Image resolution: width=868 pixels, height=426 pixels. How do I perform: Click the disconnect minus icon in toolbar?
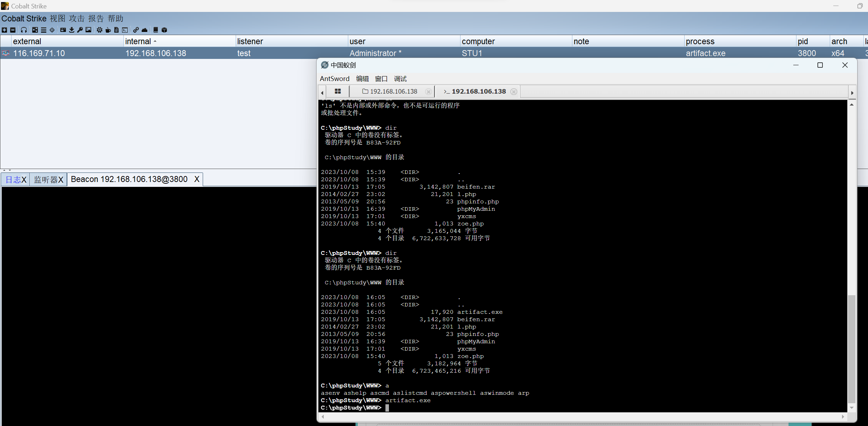pos(13,30)
